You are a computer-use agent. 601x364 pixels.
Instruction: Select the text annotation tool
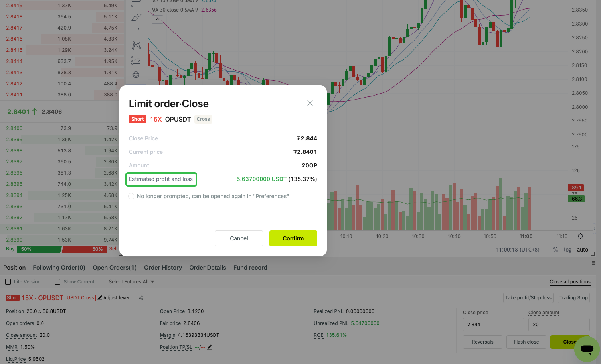136,31
